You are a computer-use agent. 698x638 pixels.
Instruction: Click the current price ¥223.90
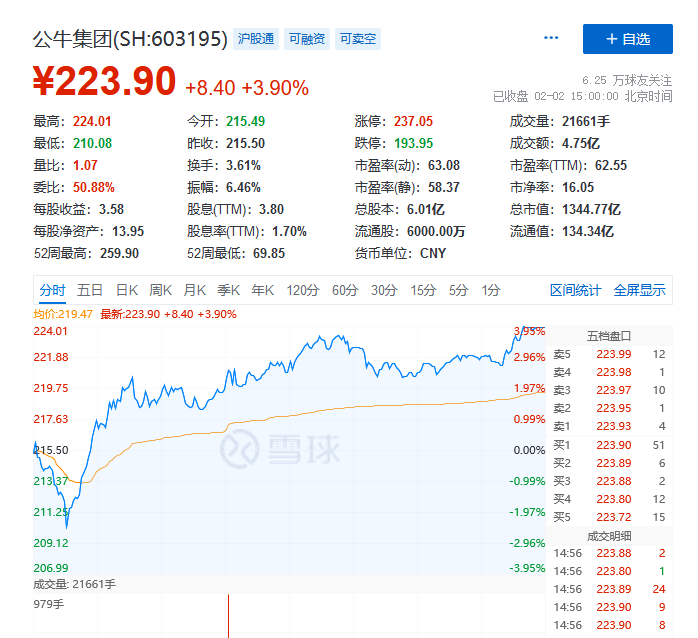pyautogui.click(x=105, y=81)
